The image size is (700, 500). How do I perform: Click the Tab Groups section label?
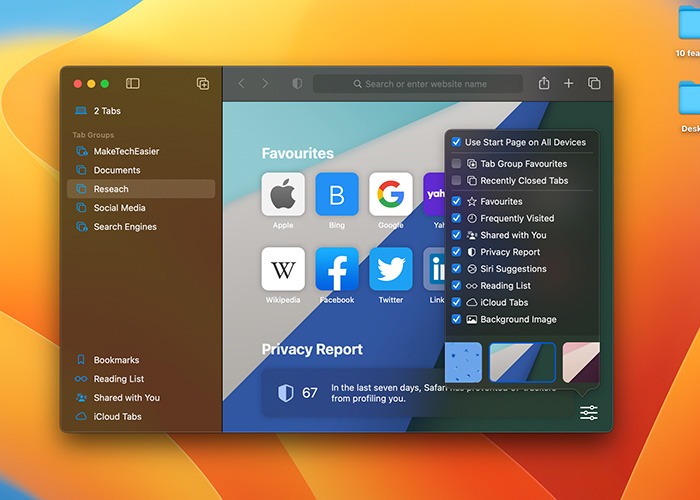tap(93, 135)
